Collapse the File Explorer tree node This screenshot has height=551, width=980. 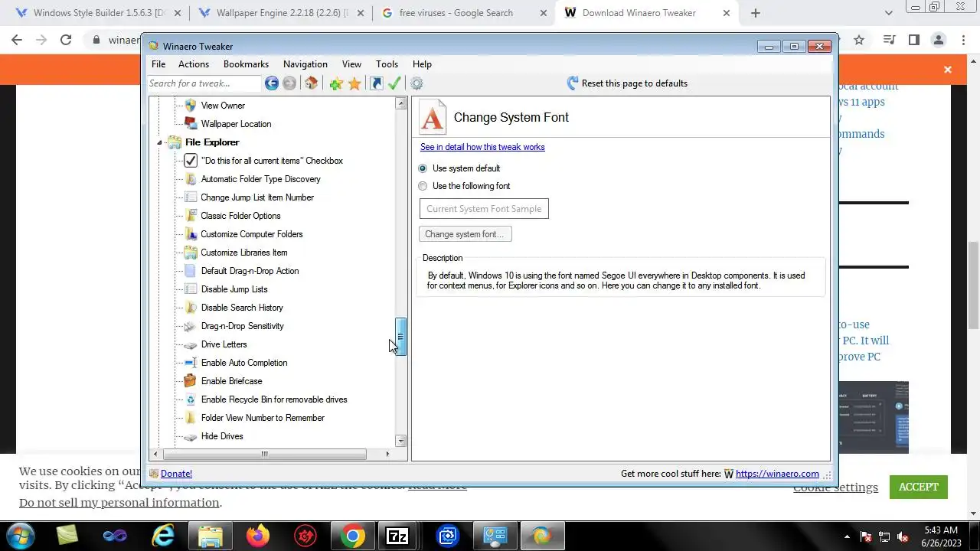[x=160, y=142]
